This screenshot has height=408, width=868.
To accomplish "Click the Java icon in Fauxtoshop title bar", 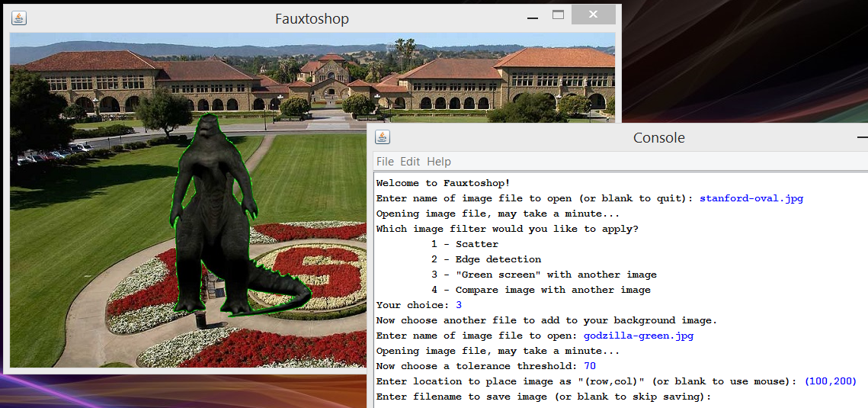I will (19, 18).
